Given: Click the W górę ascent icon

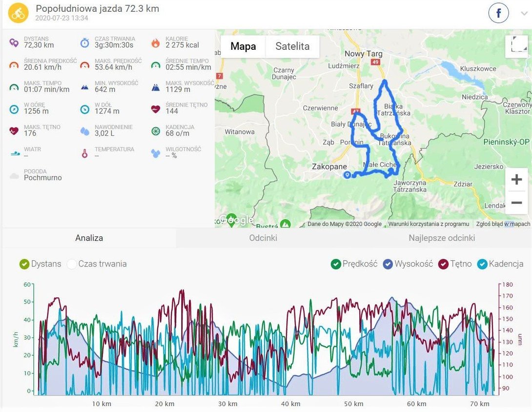Looking at the screenshot, I should (14, 109).
